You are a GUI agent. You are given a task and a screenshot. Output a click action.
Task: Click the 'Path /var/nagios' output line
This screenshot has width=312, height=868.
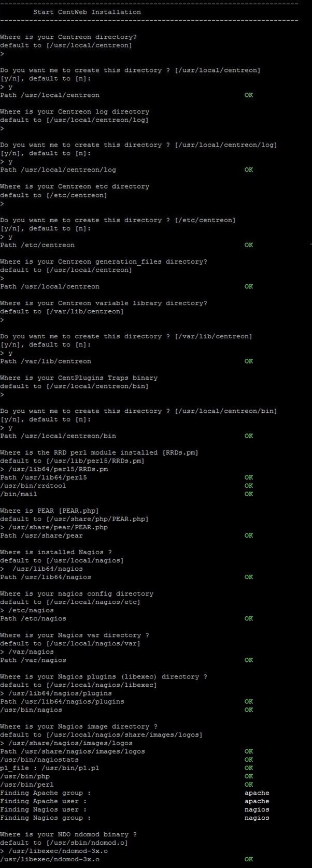33,660
